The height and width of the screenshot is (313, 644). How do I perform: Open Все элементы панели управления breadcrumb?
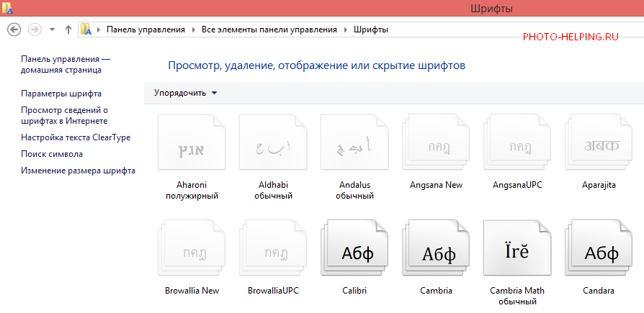point(269,30)
